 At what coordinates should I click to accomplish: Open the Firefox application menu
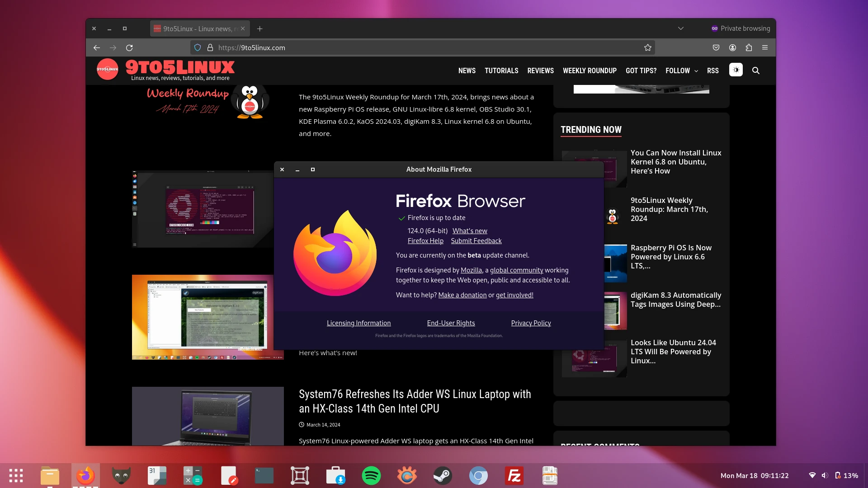point(766,47)
